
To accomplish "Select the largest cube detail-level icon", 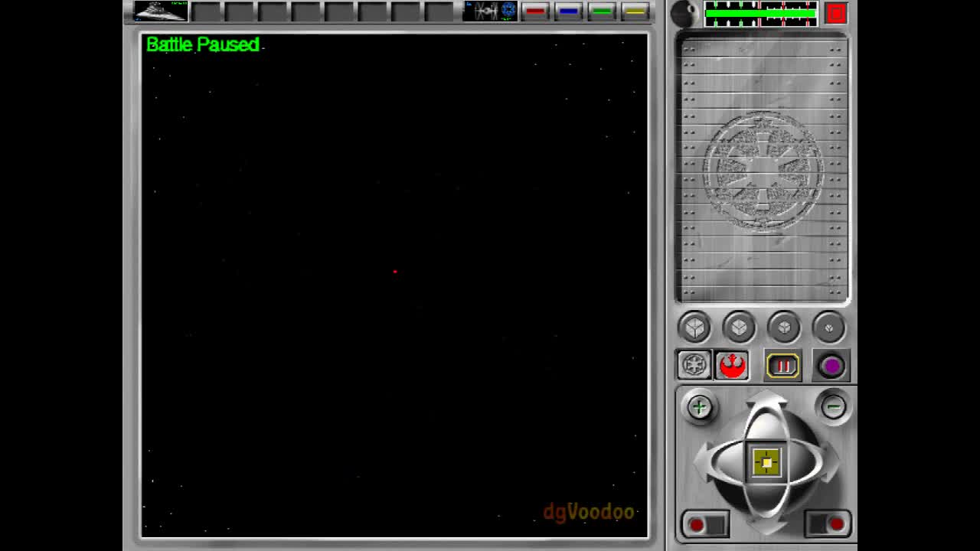I will click(694, 327).
